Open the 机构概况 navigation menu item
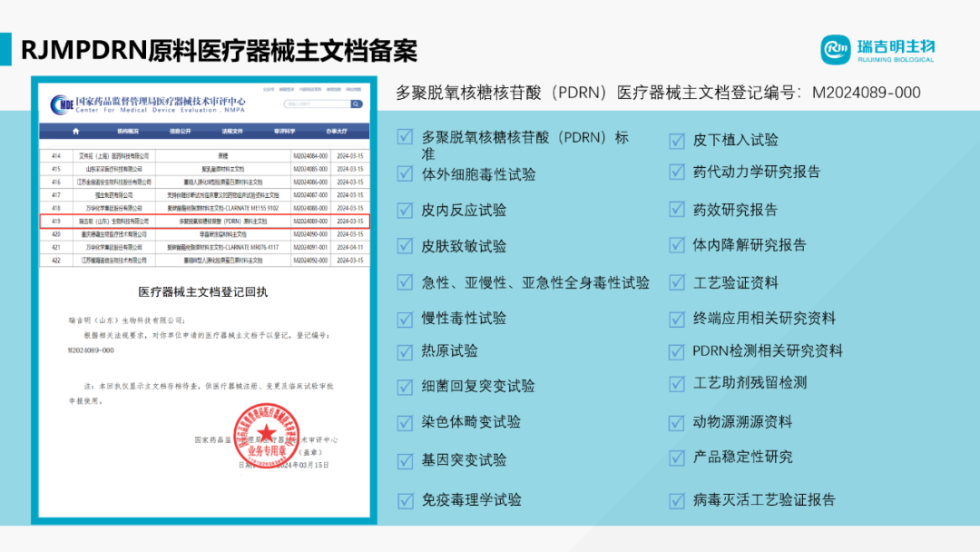 [128, 132]
